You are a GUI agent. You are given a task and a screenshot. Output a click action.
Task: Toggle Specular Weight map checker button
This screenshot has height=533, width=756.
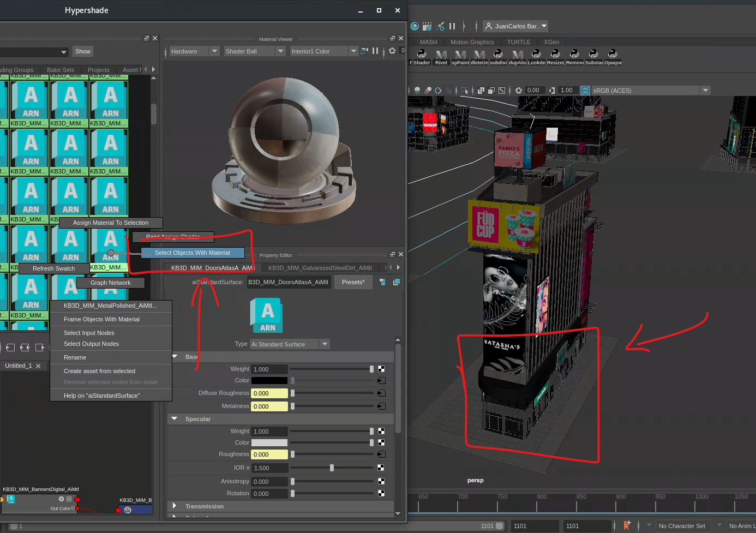[381, 432]
